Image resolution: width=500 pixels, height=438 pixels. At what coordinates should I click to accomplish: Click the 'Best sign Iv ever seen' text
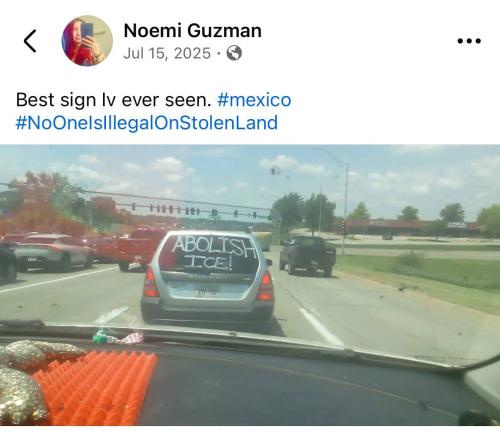tap(114, 100)
